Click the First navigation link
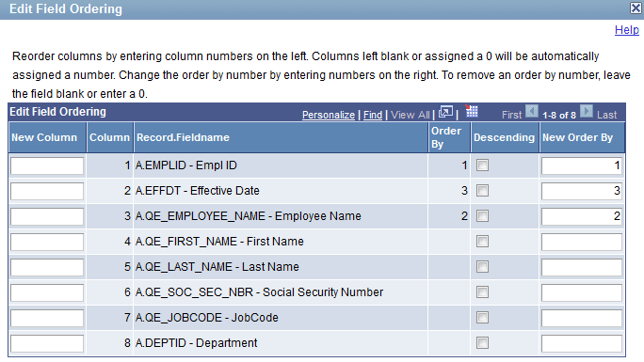 coord(512,116)
